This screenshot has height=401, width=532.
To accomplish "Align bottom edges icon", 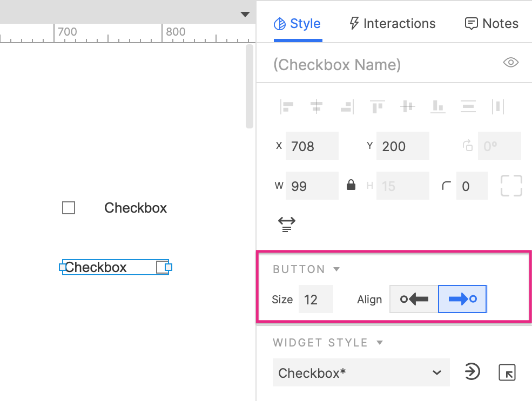I will (437, 106).
